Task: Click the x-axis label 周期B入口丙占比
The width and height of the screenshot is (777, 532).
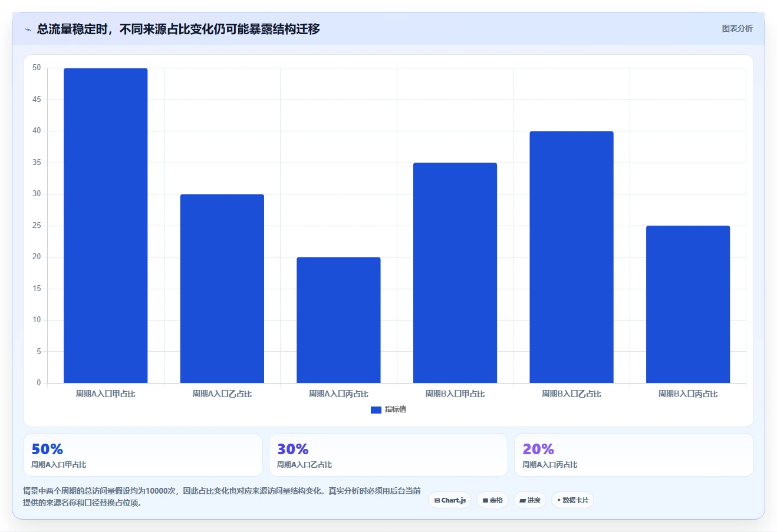Action: 688,394
